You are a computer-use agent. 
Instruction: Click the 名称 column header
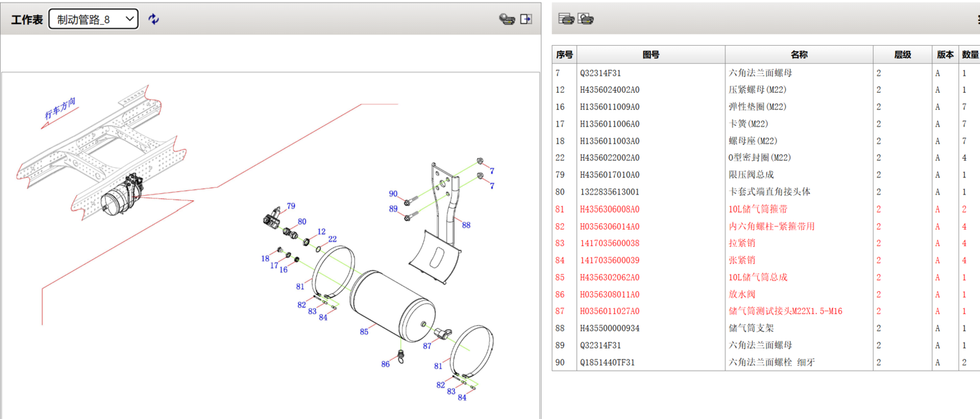tap(798, 55)
